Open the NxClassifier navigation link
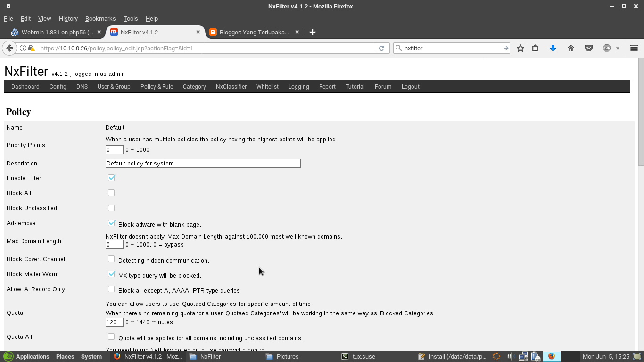The width and height of the screenshot is (644, 362). (231, 87)
